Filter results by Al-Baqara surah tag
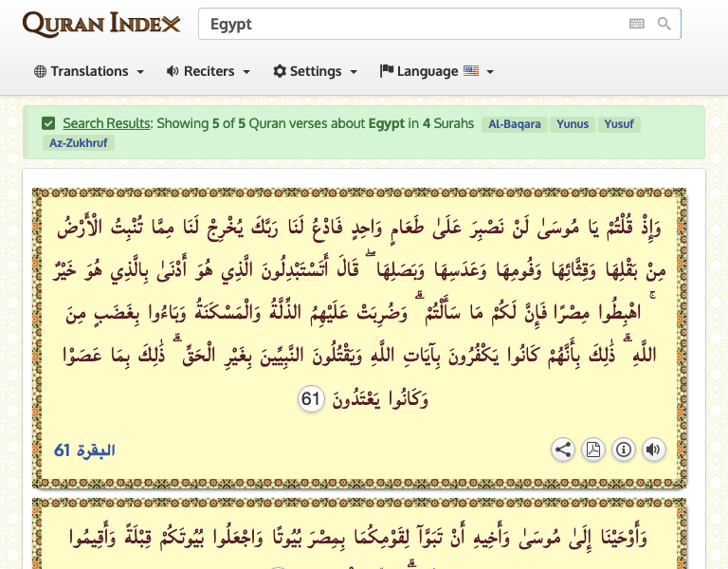The image size is (728, 569). pyautogui.click(x=516, y=124)
